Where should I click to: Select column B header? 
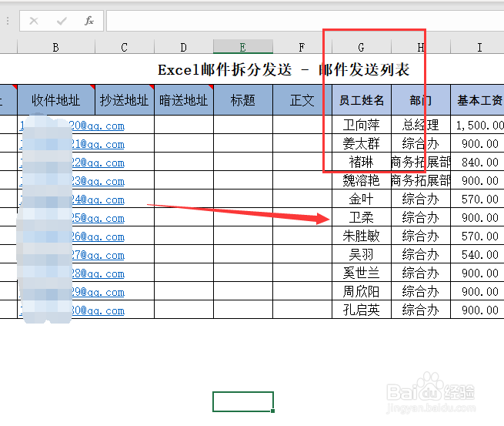tap(56, 47)
